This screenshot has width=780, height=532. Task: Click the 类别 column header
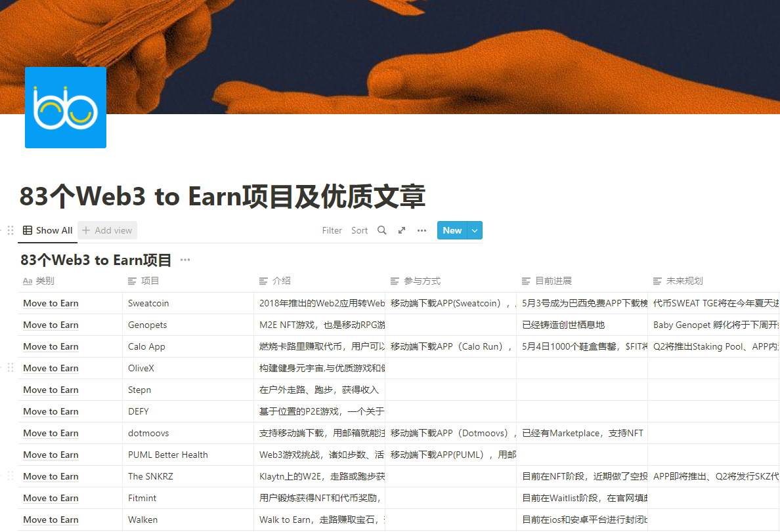[70, 281]
